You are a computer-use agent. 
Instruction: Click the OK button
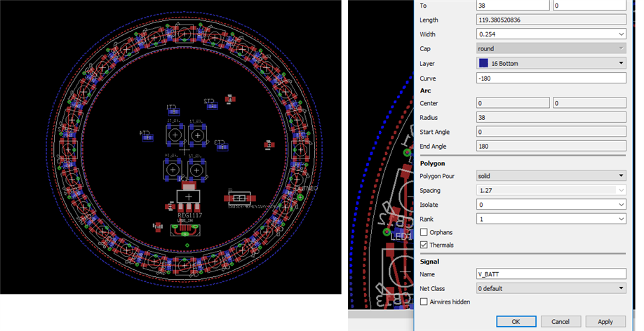point(516,321)
